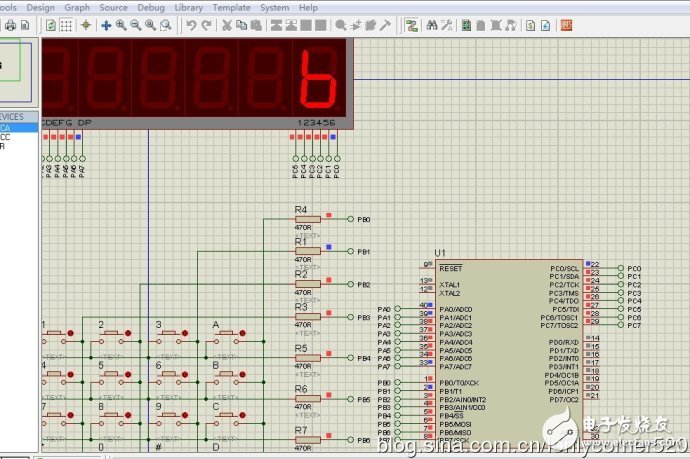Toggle the latch dot of keypad button 3
Screen dimensions: 690x459
[x=185, y=333]
